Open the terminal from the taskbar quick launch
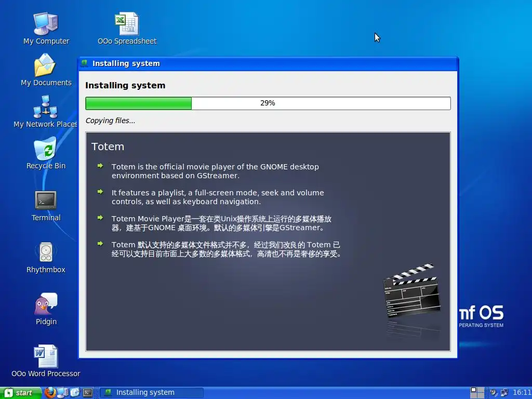532x399 pixels. tap(88, 393)
